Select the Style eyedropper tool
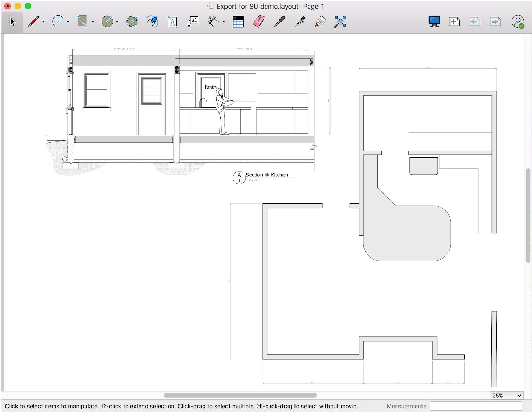The height and width of the screenshot is (412, 532). point(279,22)
